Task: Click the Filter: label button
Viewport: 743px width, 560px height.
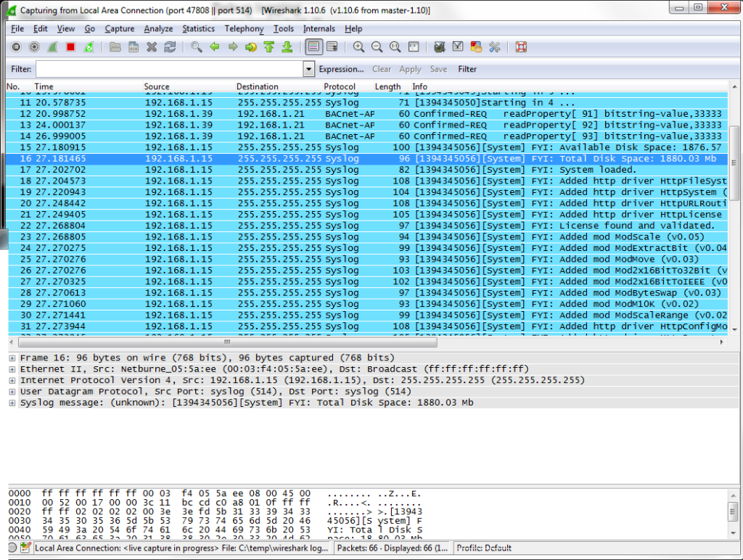Action: 21,69
